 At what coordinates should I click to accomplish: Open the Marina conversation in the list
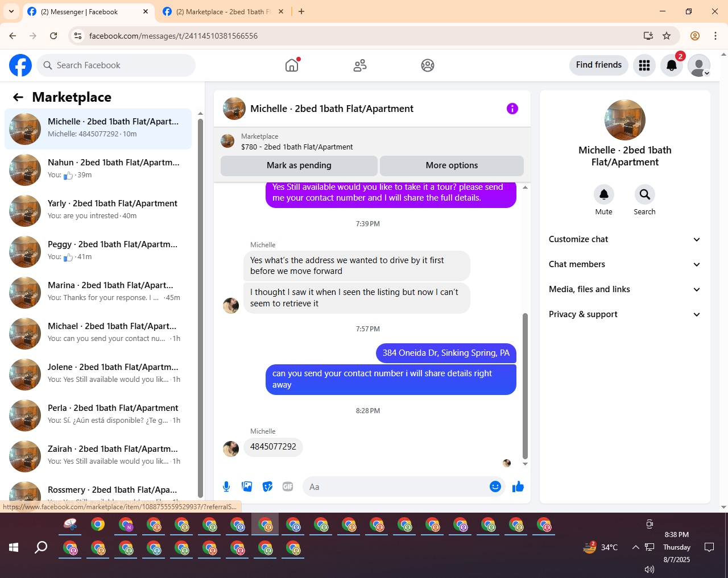coord(98,293)
